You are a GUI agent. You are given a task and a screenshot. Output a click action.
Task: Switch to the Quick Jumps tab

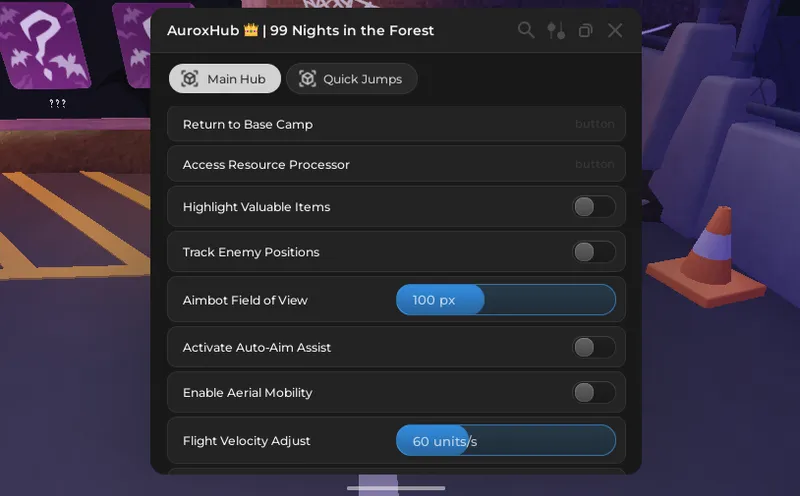[x=352, y=79]
